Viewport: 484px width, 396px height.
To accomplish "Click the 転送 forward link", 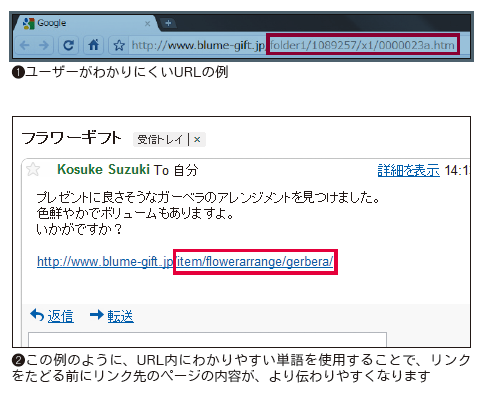I will [x=120, y=316].
